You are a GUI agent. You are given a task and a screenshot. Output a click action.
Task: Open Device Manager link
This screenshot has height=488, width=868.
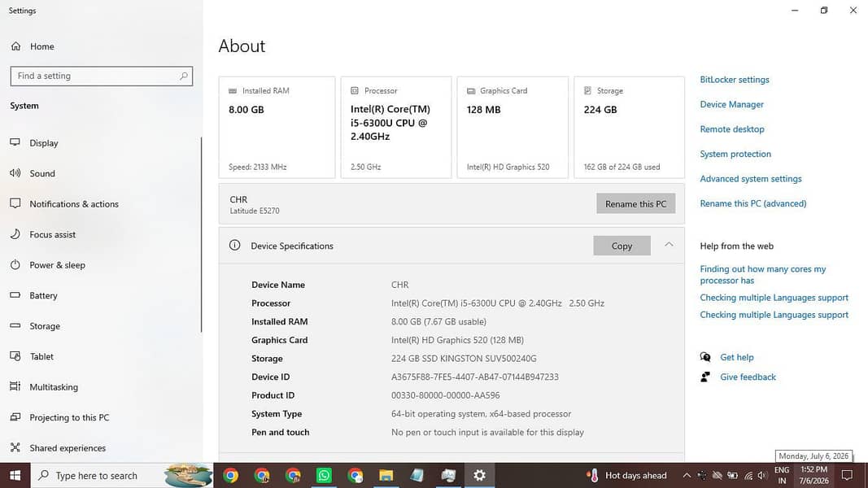(x=731, y=104)
